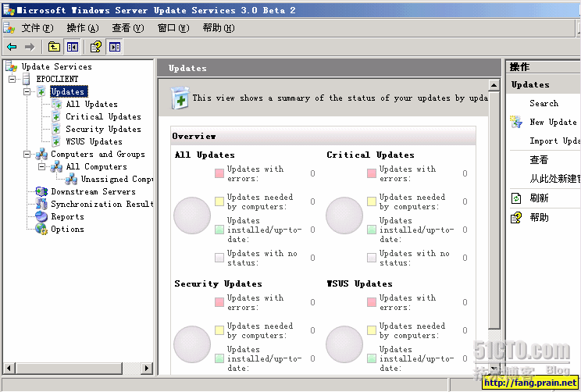
Task: Select WSUS Updates in the tree
Action: click(x=94, y=141)
